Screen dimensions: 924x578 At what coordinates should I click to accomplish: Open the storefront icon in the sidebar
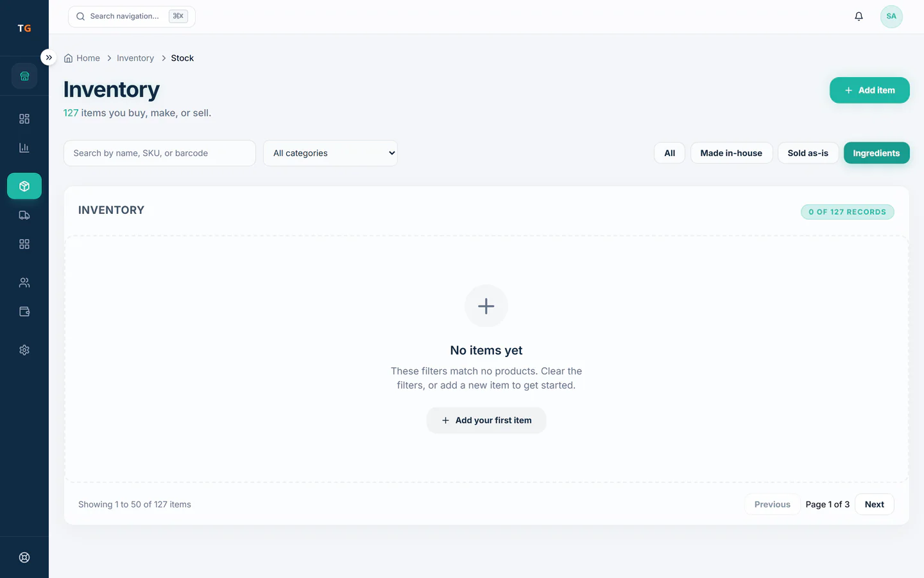coord(24,76)
